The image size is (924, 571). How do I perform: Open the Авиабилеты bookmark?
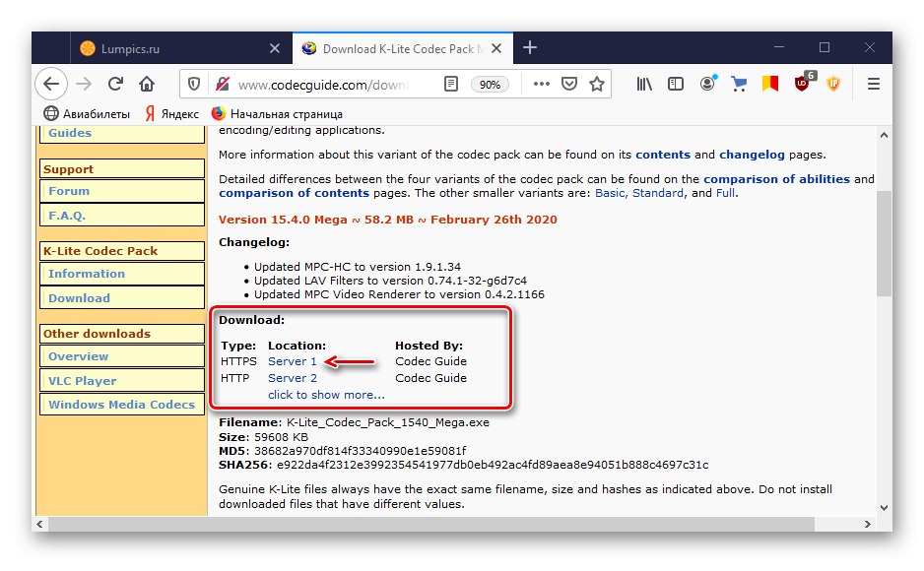pyautogui.click(x=88, y=113)
